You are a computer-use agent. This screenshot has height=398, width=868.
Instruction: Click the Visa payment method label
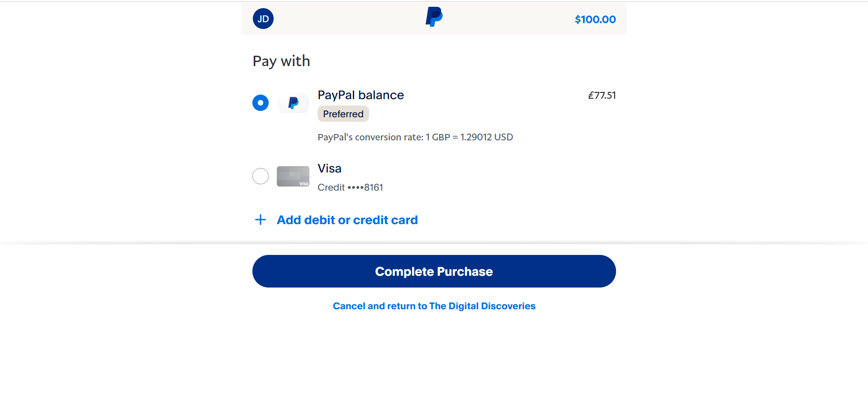point(329,168)
